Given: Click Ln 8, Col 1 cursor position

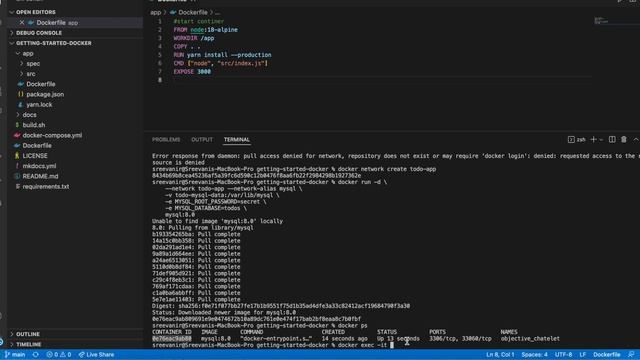Looking at the screenshot, I should pyautogui.click(x=500, y=355).
